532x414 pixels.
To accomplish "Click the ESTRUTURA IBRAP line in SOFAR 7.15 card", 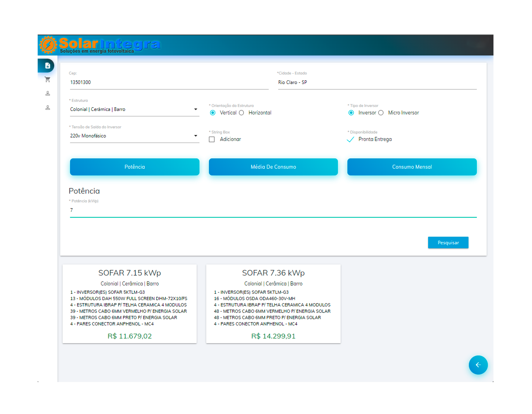I will click(x=128, y=305).
